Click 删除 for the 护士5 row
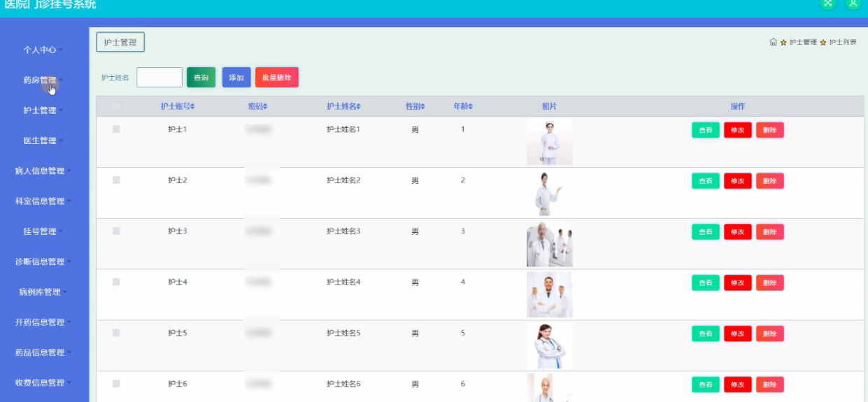 pos(770,333)
